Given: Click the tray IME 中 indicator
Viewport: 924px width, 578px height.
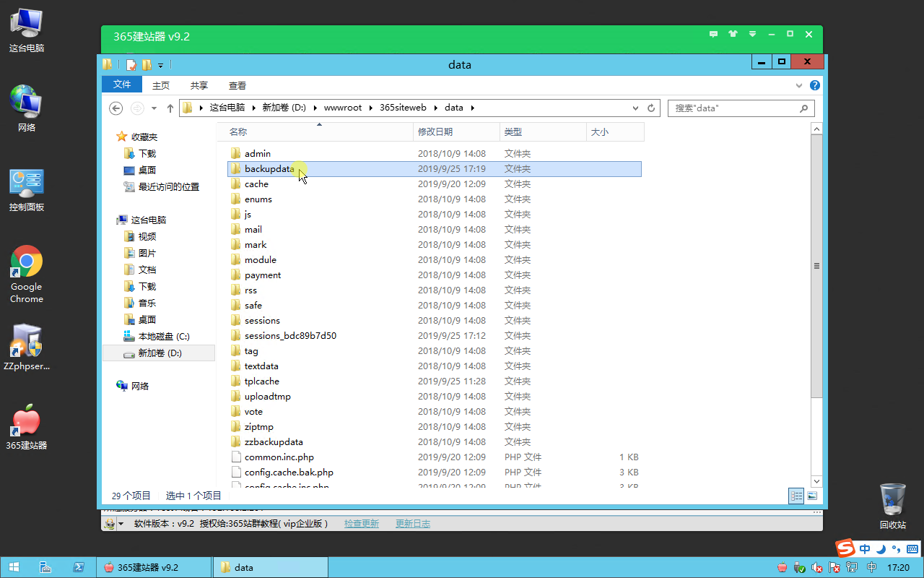Looking at the screenshot, I should click(x=871, y=567).
